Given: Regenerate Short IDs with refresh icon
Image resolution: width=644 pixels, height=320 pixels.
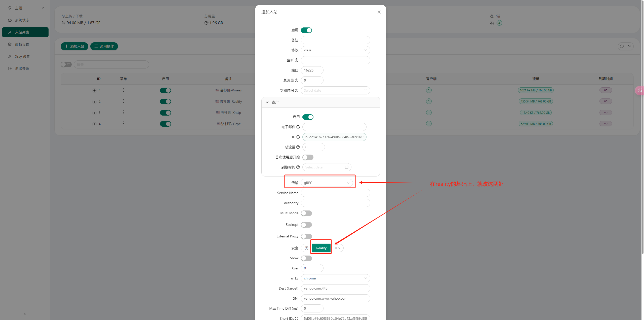Looking at the screenshot, I should (x=297, y=318).
